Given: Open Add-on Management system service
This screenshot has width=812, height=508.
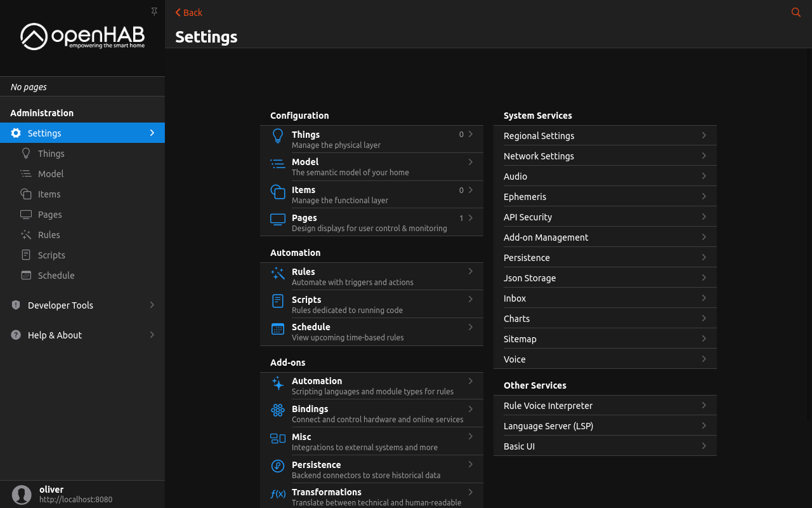Looking at the screenshot, I should (x=546, y=237).
